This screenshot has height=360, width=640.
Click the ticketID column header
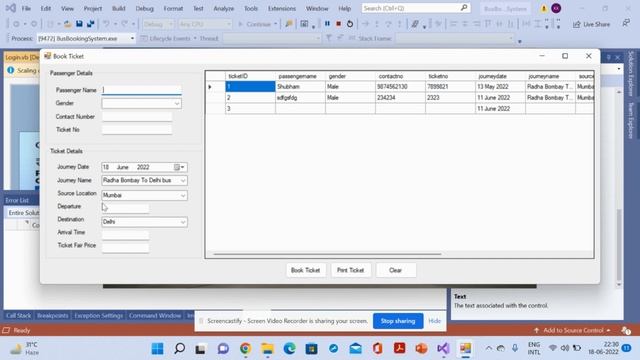(250, 76)
